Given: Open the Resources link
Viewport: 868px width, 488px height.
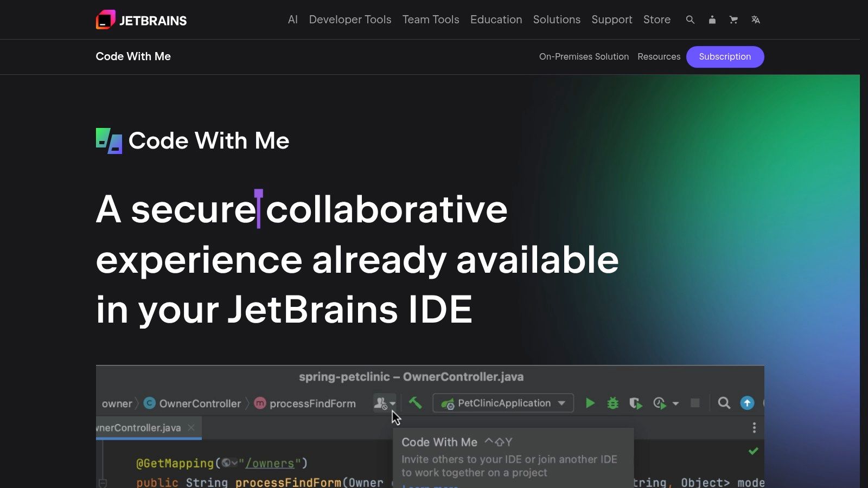Looking at the screenshot, I should coord(659,56).
